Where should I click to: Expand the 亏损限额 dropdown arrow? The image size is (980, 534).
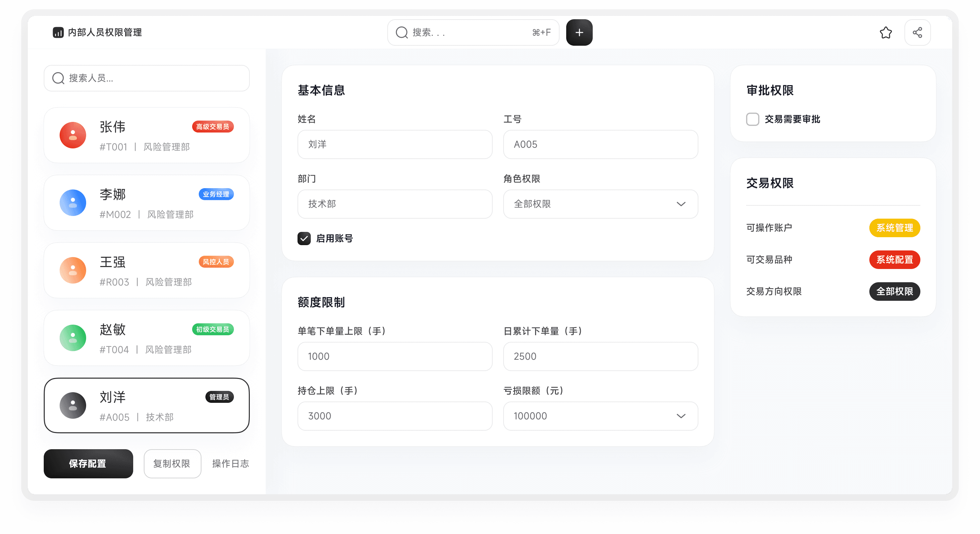point(681,416)
